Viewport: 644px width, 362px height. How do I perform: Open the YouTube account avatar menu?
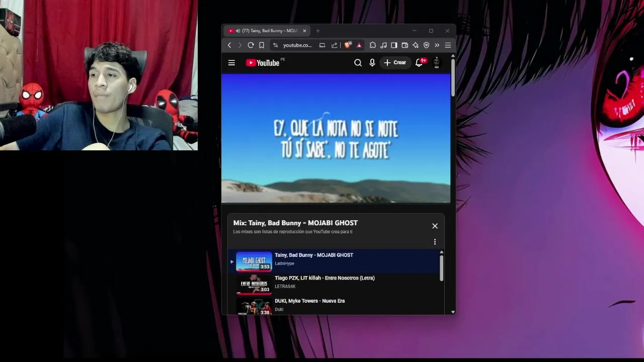(x=436, y=63)
